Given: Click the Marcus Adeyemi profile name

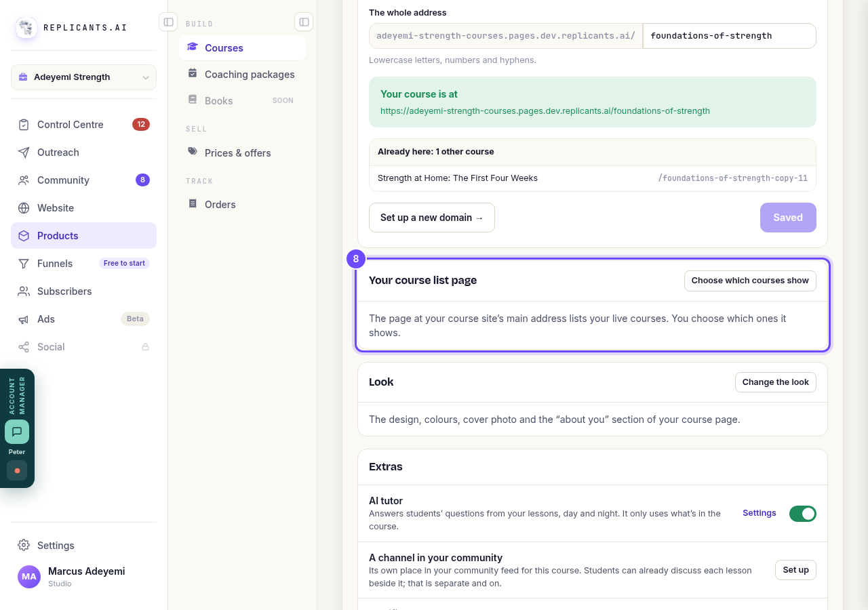Looking at the screenshot, I should tap(87, 571).
